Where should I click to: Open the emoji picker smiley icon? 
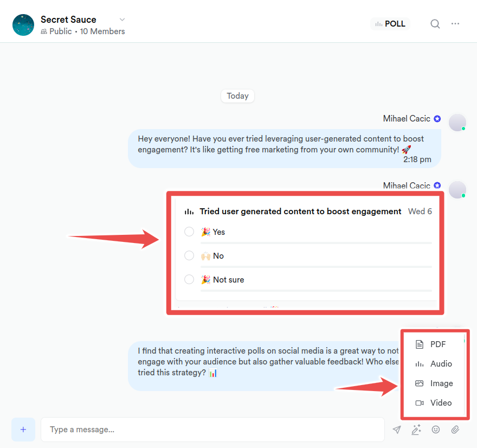(x=436, y=430)
